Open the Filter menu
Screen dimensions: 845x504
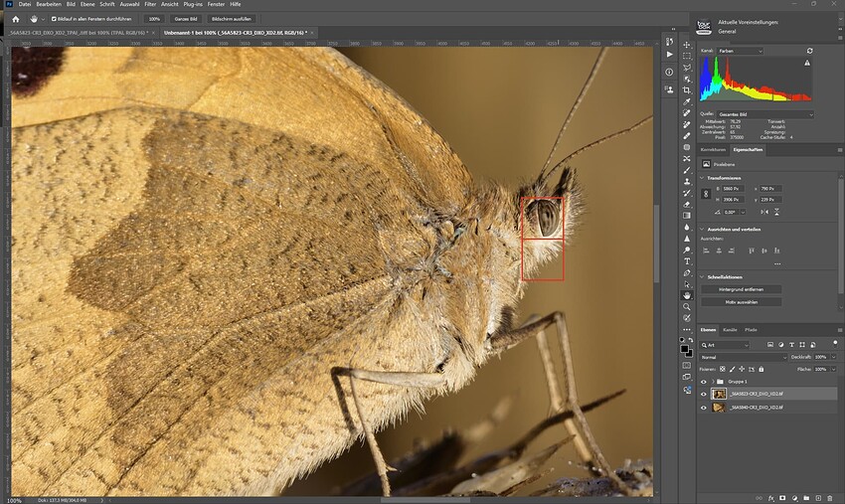click(x=150, y=4)
